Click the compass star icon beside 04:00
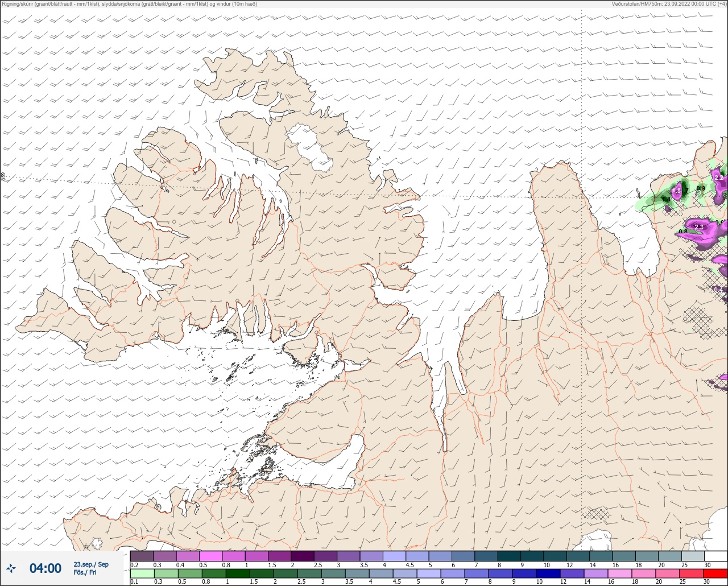The height and width of the screenshot is (586, 728). tap(11, 568)
